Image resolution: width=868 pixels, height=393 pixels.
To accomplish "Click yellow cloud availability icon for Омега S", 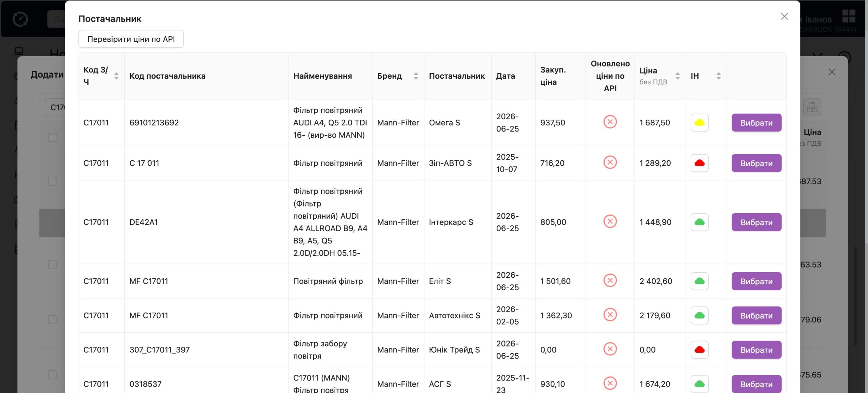I will pyautogui.click(x=699, y=122).
